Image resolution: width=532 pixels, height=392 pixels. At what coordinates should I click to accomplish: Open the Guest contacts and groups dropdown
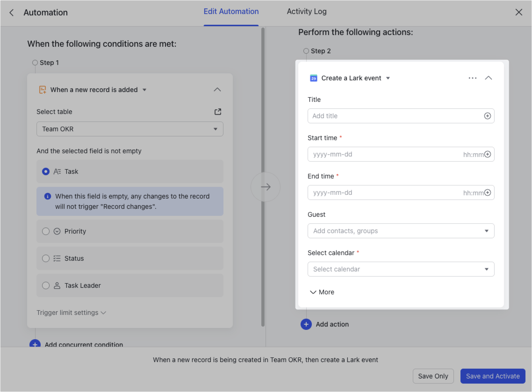pos(401,231)
